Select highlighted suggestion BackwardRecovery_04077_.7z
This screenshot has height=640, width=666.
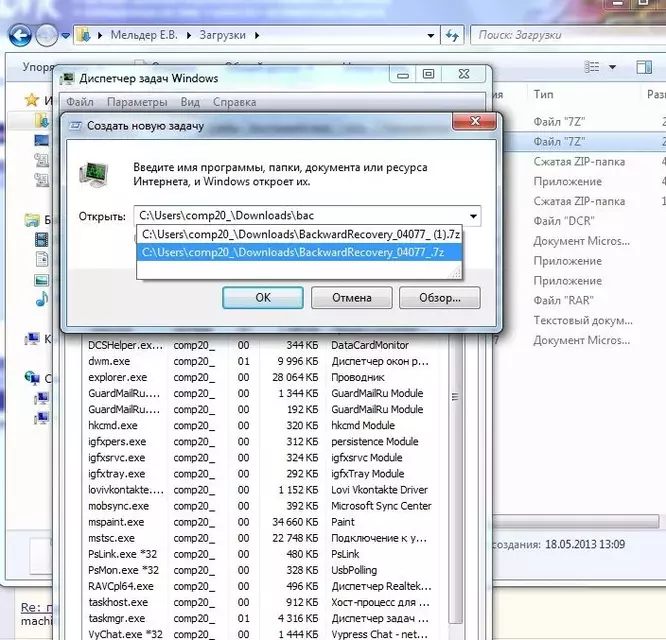pyautogui.click(x=300, y=252)
